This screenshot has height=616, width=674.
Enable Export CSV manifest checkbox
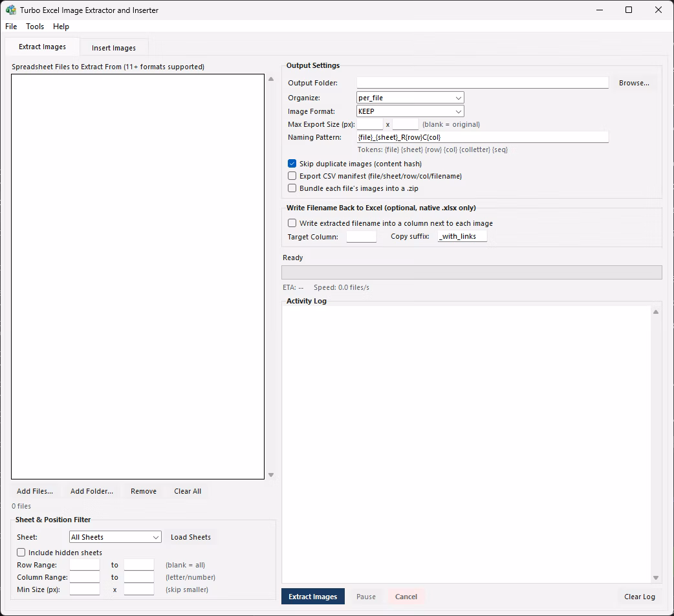tap(292, 176)
